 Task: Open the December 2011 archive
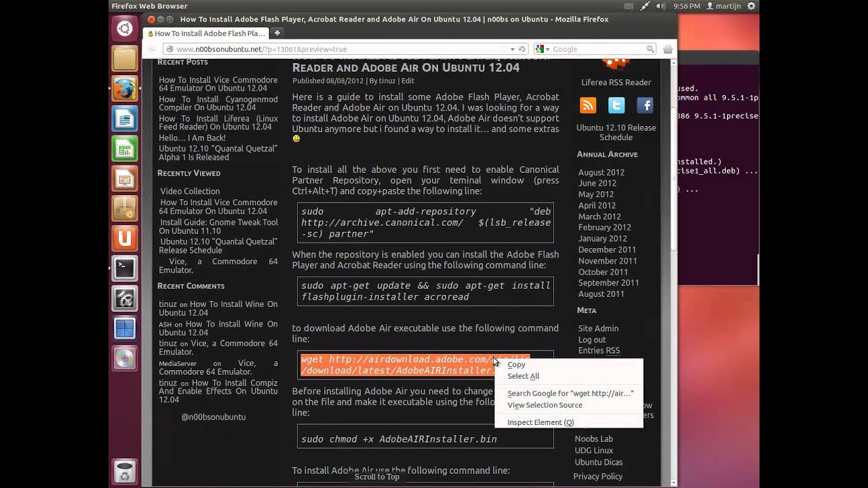(x=608, y=249)
